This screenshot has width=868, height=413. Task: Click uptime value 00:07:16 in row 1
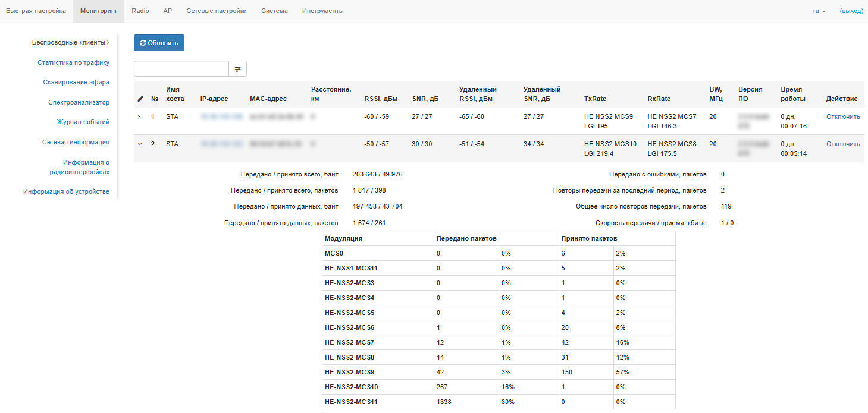(794, 126)
